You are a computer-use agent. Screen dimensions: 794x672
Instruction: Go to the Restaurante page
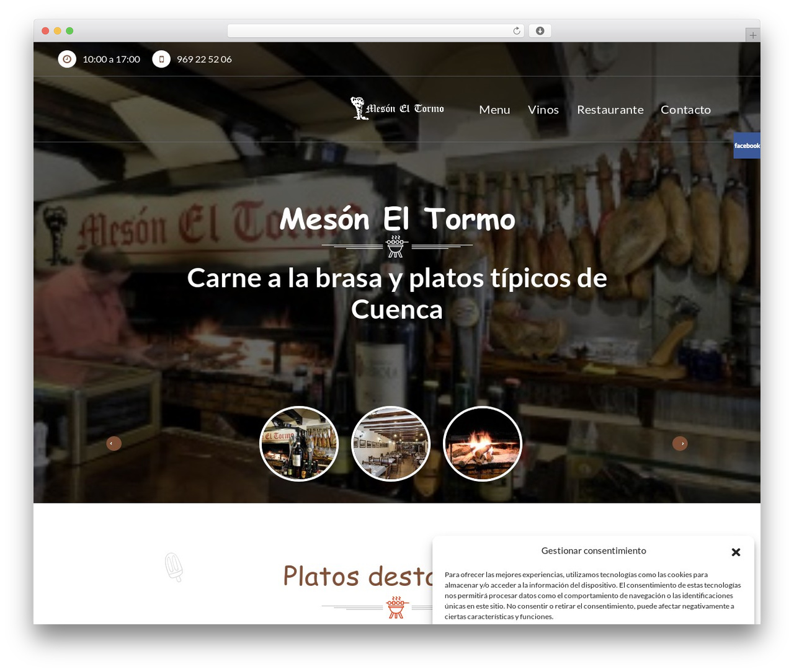[x=610, y=110]
